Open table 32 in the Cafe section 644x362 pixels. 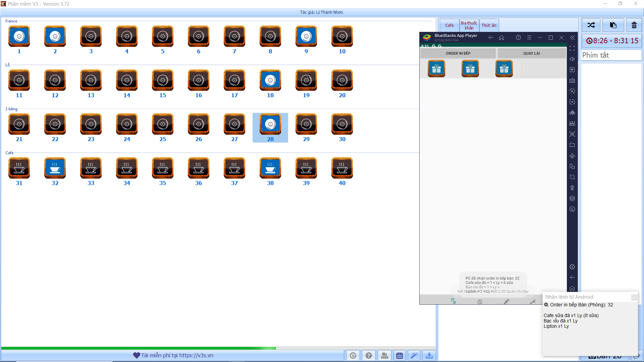pos(55,168)
